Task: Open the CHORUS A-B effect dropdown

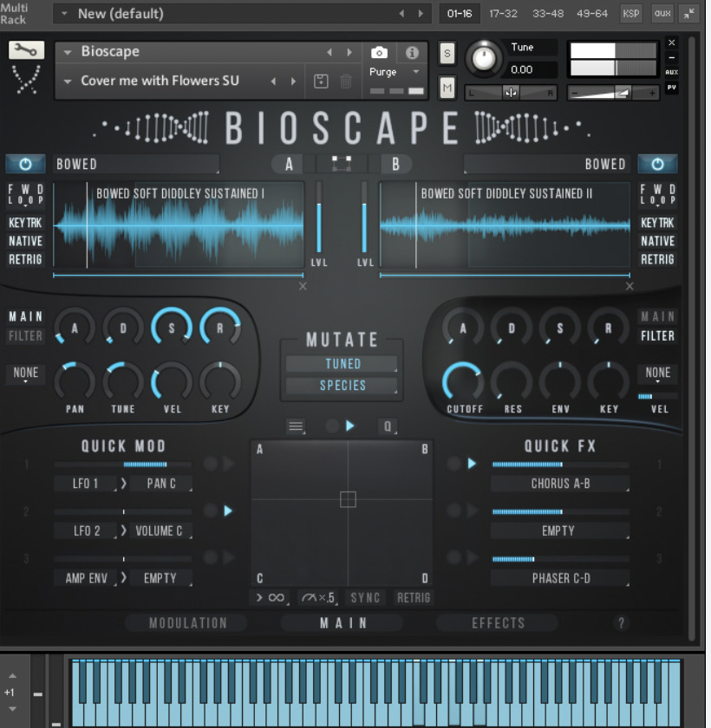Action: tap(560, 484)
